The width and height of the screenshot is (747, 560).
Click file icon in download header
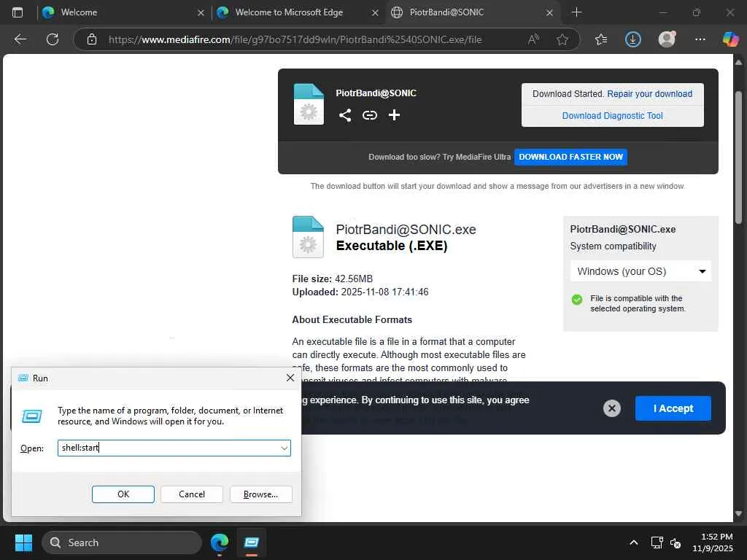pyautogui.click(x=309, y=104)
